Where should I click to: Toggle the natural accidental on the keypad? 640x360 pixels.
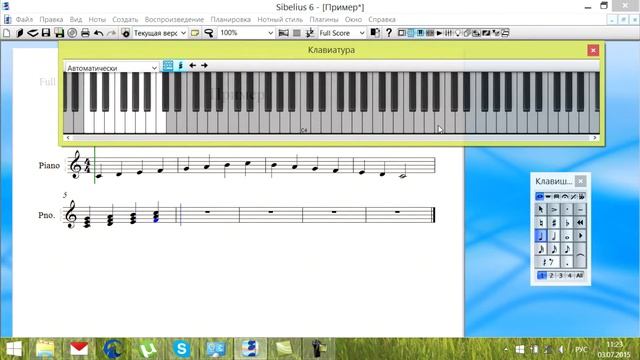[x=541, y=222]
